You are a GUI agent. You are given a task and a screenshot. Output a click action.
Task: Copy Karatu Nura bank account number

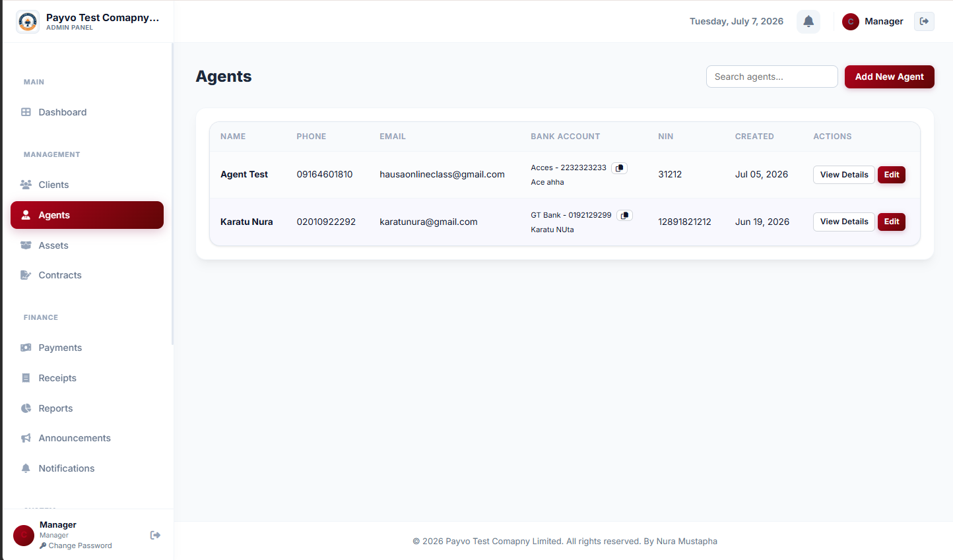(624, 216)
